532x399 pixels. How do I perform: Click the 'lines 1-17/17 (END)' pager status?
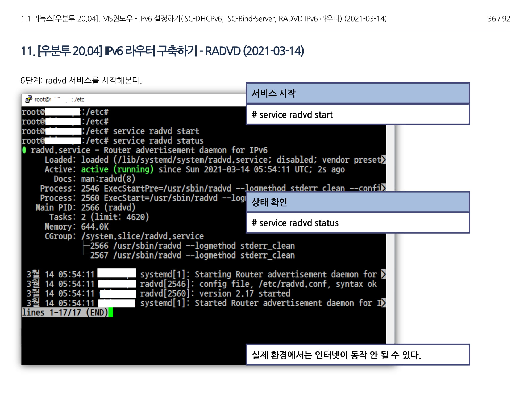65,313
